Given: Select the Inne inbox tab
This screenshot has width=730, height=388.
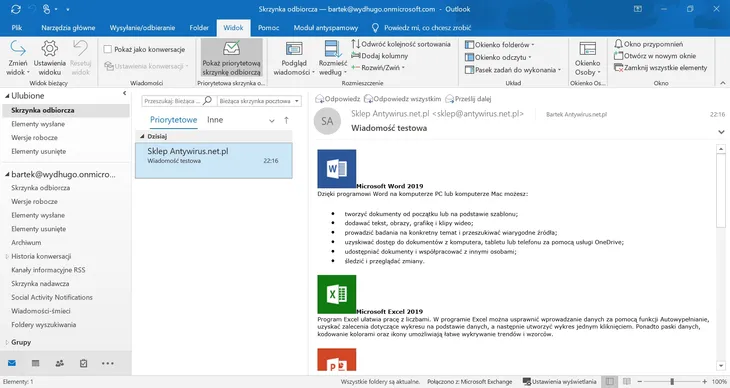Looking at the screenshot, I should point(215,120).
